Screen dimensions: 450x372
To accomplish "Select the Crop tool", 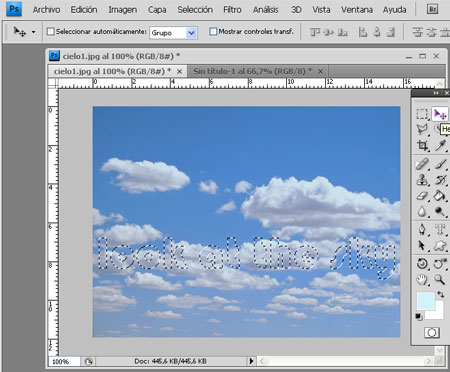I will tap(422, 145).
